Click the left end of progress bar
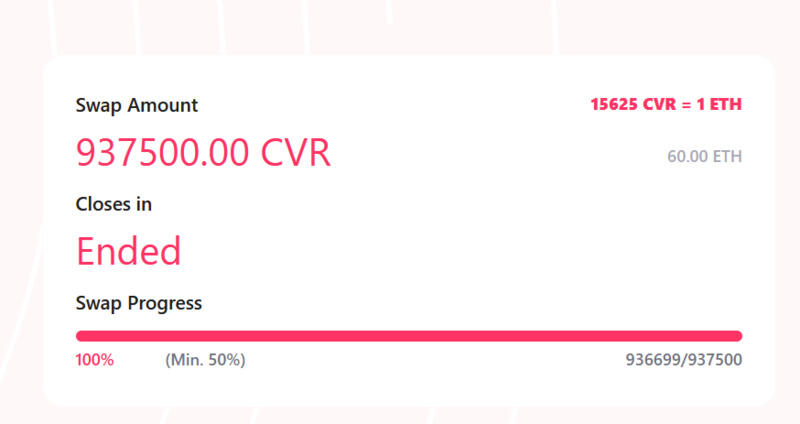This screenshot has height=424, width=800. pos(82,336)
